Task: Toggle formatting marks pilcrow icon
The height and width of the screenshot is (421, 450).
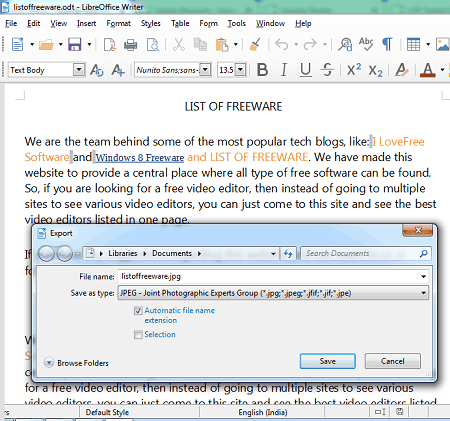Action: click(387, 44)
